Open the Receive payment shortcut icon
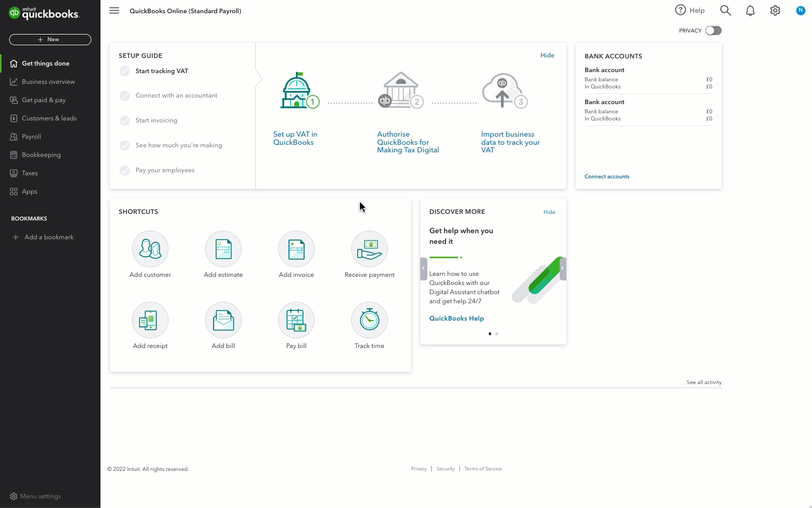Image resolution: width=812 pixels, height=508 pixels. tap(369, 249)
